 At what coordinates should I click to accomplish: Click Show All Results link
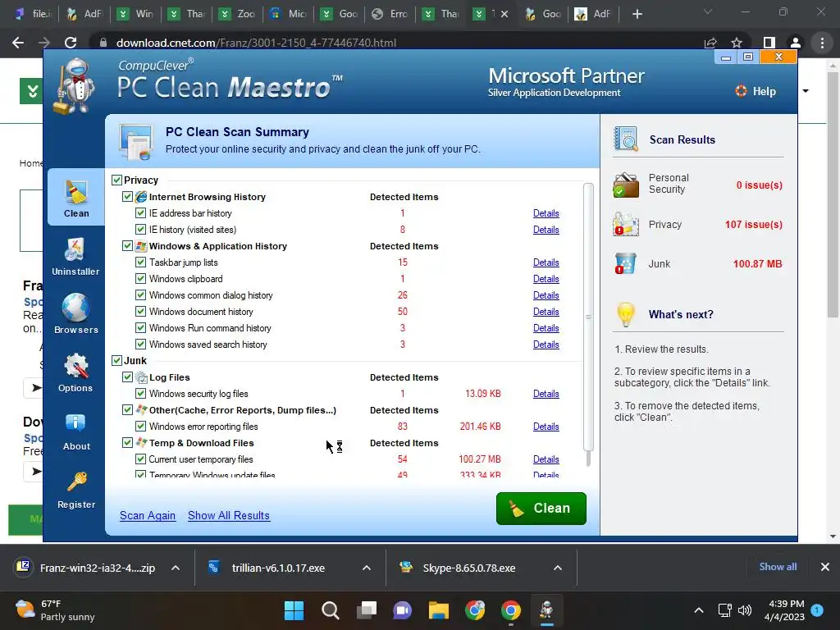click(229, 515)
